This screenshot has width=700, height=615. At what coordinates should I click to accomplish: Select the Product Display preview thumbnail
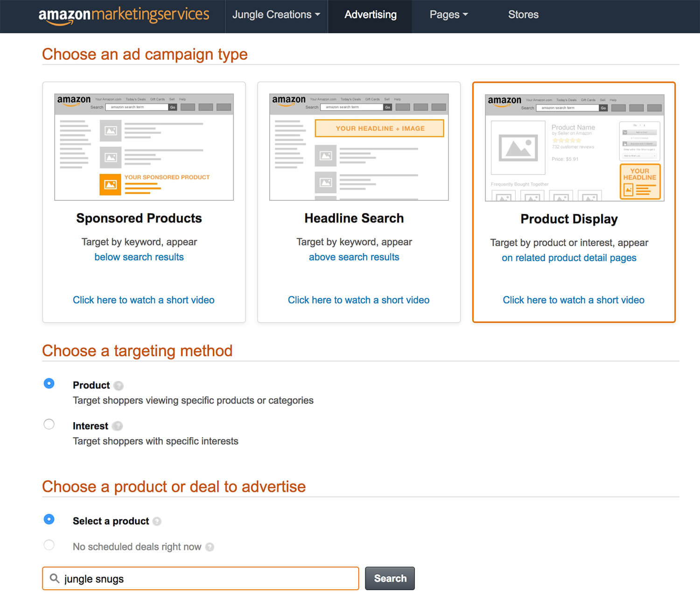click(x=574, y=148)
